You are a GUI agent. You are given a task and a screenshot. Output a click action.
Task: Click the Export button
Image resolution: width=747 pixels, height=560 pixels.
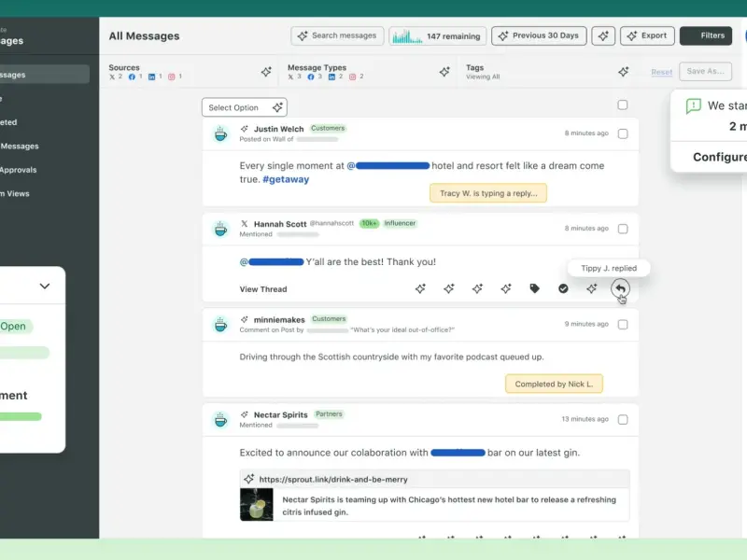[x=647, y=35]
